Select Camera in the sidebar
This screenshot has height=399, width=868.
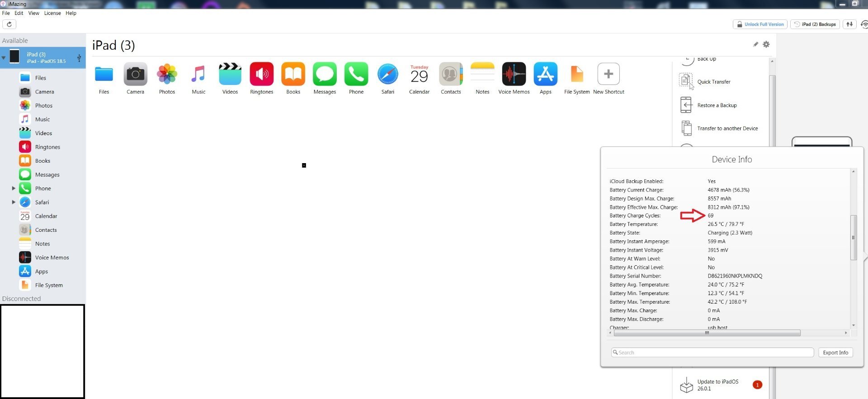43,92
